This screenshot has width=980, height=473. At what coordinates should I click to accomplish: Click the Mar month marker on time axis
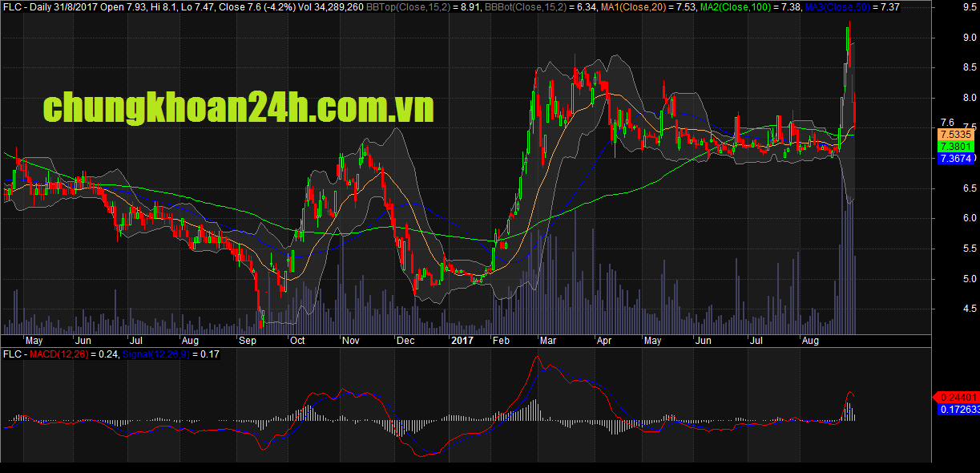(547, 341)
